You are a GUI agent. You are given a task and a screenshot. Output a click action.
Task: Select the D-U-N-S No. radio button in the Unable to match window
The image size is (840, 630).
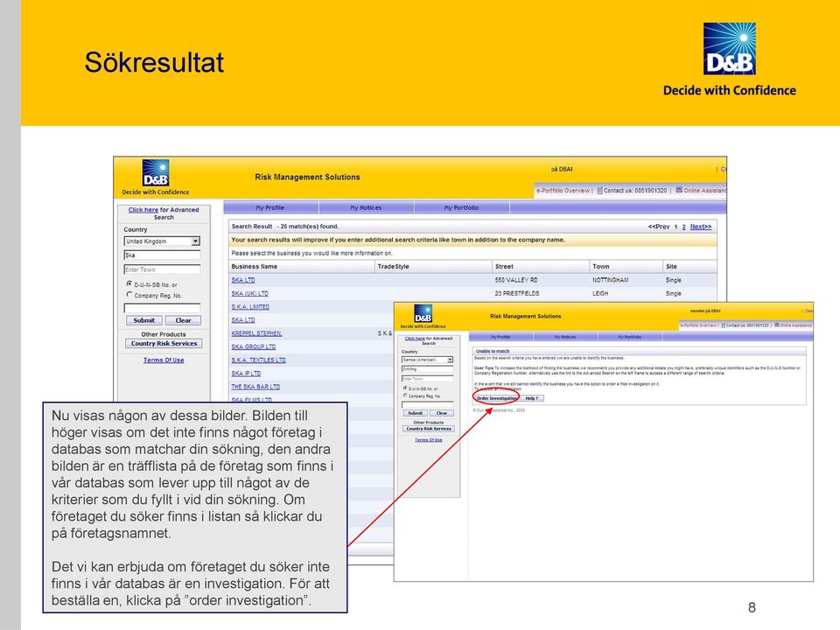point(405,388)
